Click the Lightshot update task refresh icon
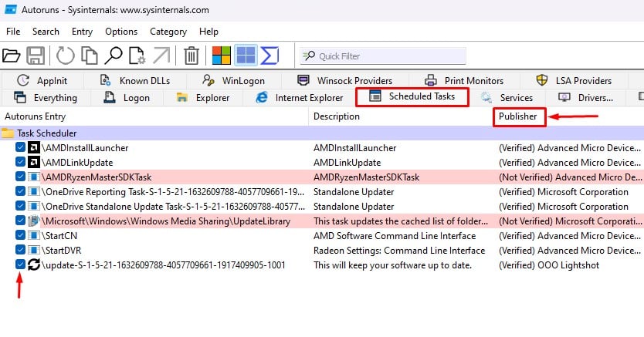Screen dimensions: 644x337 click(34, 265)
